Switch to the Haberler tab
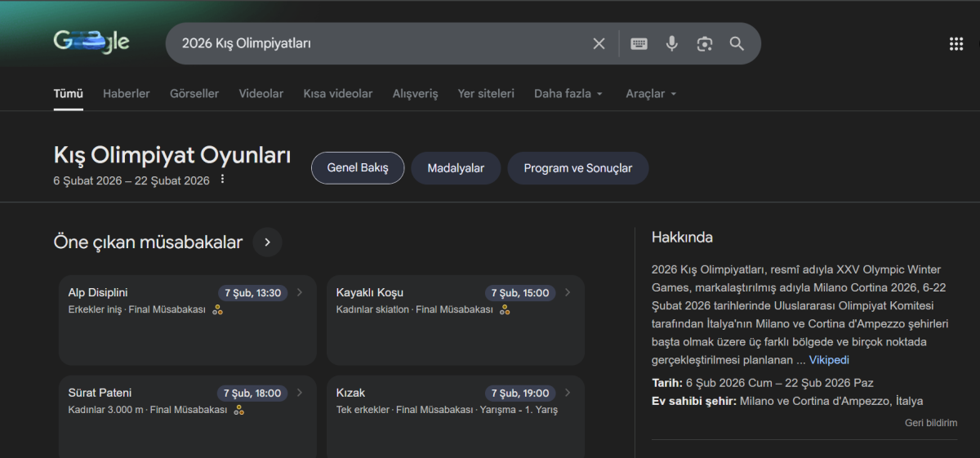Screen dimensions: 980x458 (126, 94)
